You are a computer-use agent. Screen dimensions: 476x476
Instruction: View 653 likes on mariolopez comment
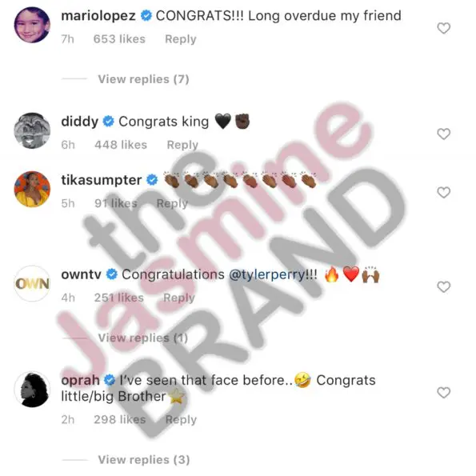(119, 39)
